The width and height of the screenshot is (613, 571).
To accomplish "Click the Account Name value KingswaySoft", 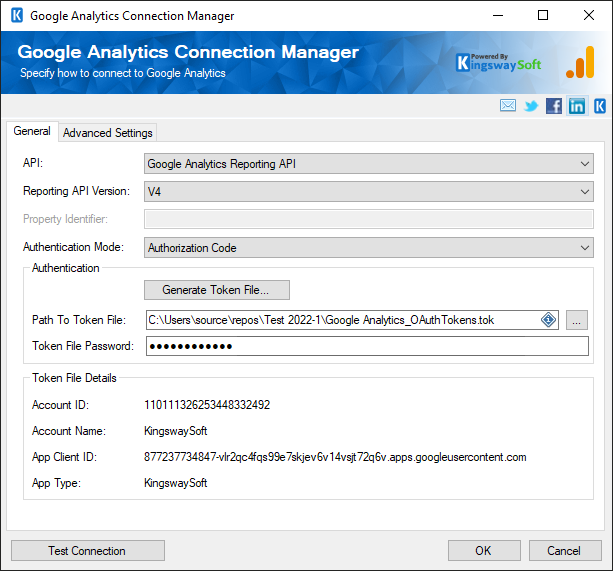I will pos(176,431).
